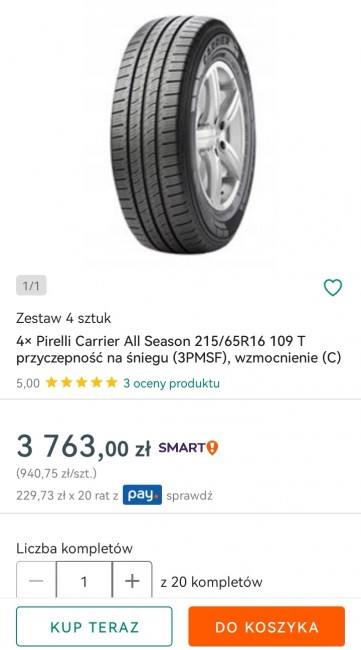
Task: Tap the orange SMART exclamation mark icon
Action: point(212,448)
